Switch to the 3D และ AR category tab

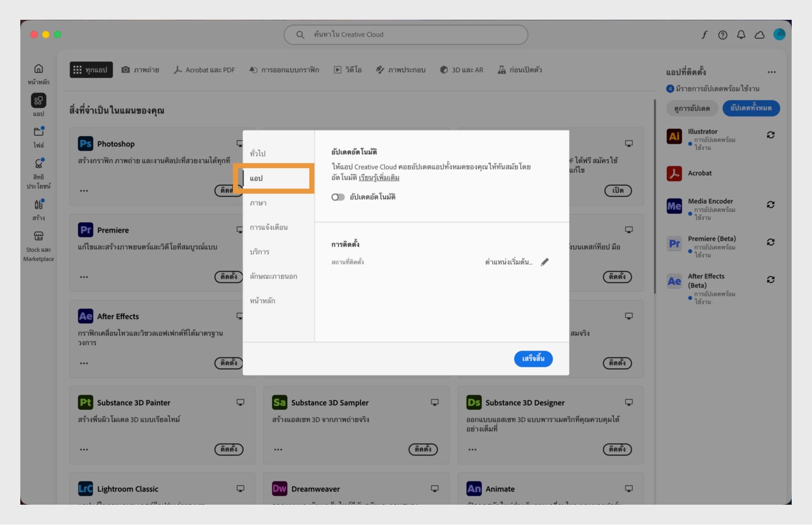pyautogui.click(x=462, y=70)
